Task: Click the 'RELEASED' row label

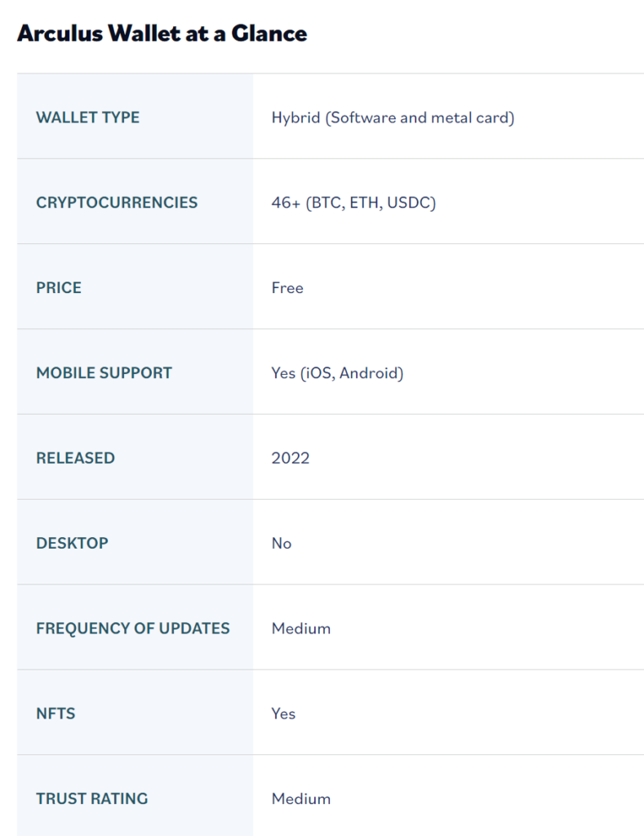Action: (75, 458)
